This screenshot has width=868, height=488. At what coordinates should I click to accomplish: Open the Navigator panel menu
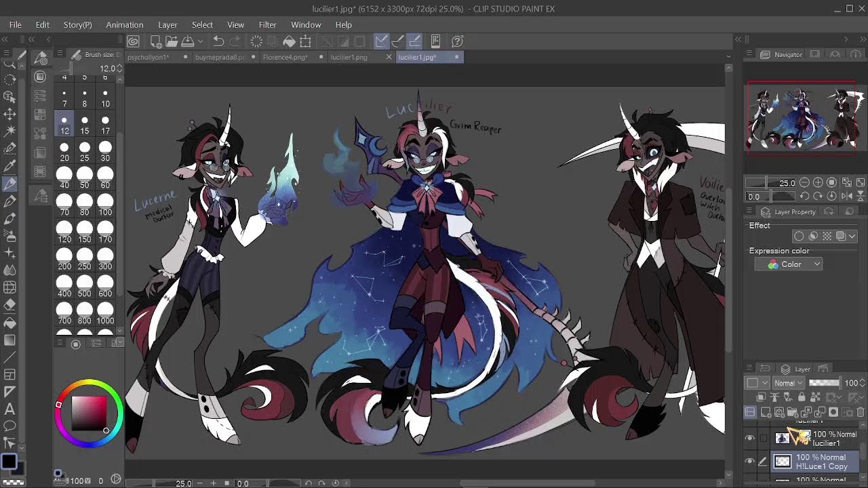click(x=749, y=54)
